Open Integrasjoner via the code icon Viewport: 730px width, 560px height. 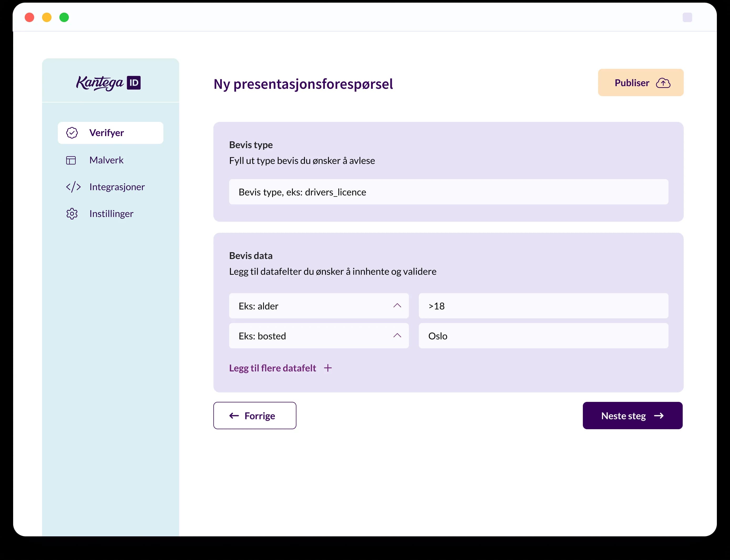(73, 187)
